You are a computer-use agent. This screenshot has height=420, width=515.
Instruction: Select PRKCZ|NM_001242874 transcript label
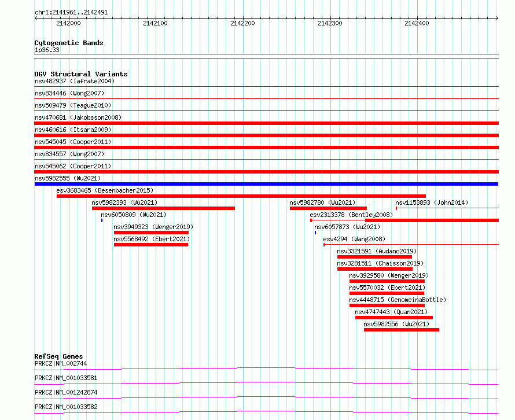click(66, 392)
